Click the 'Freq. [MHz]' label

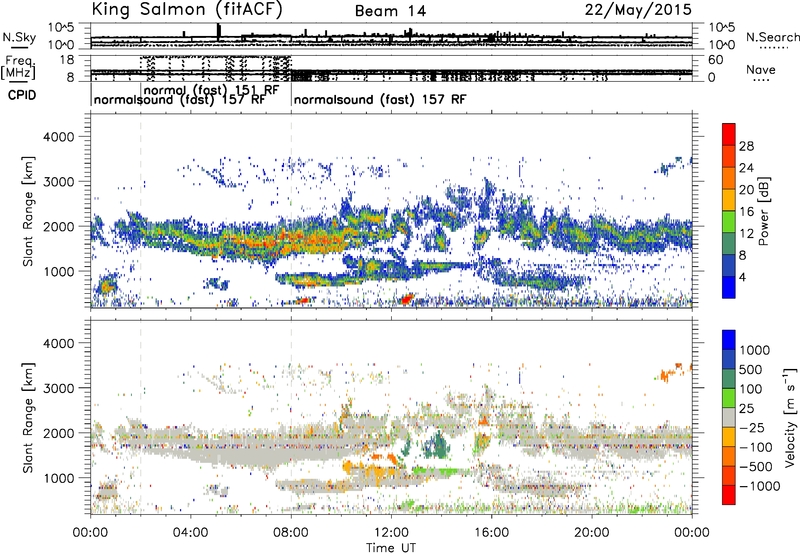(x=18, y=67)
